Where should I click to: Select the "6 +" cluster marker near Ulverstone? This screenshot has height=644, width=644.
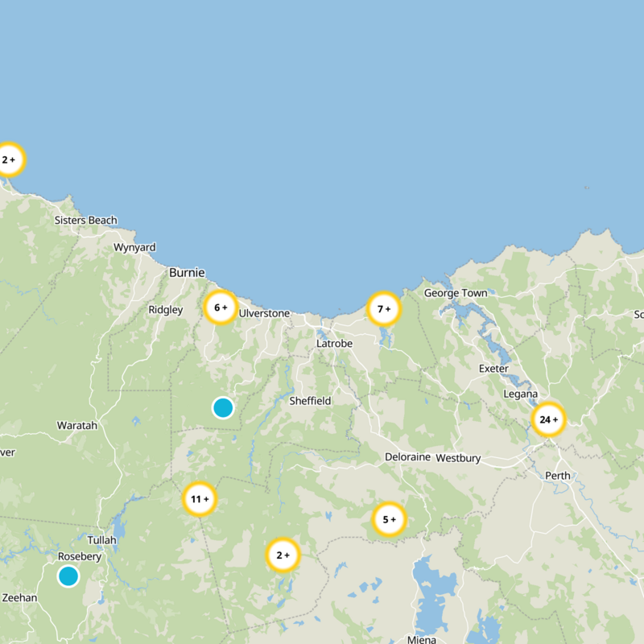click(x=219, y=307)
